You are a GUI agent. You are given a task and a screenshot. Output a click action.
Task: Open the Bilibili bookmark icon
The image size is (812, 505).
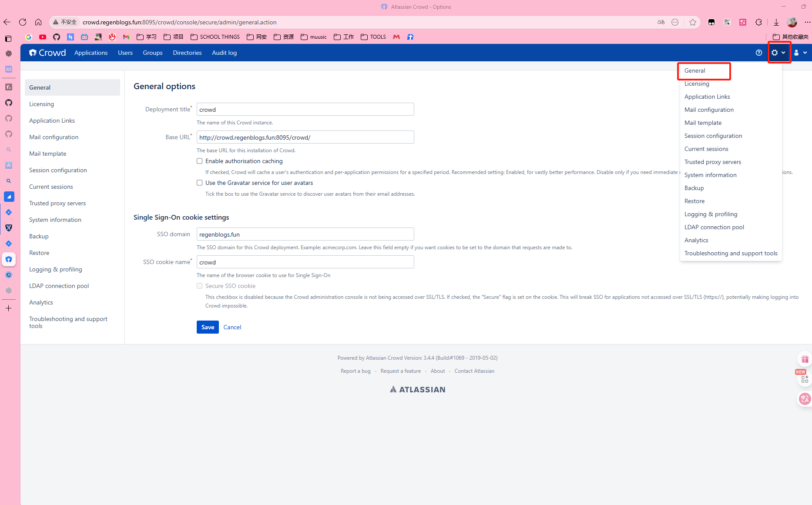coord(84,37)
